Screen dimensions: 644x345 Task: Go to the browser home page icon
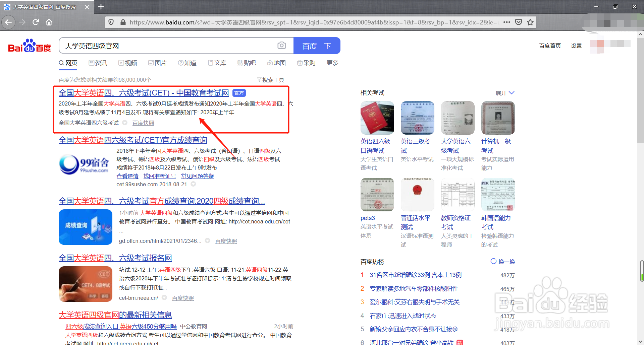click(49, 22)
